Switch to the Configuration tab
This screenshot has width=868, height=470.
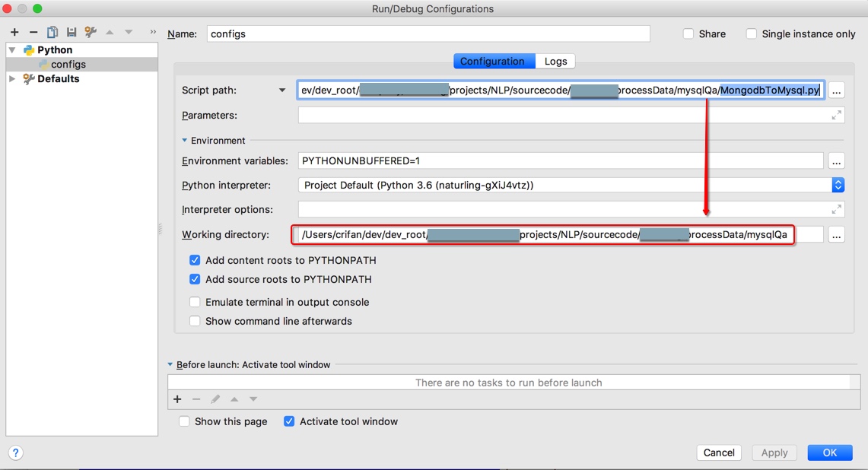point(494,61)
